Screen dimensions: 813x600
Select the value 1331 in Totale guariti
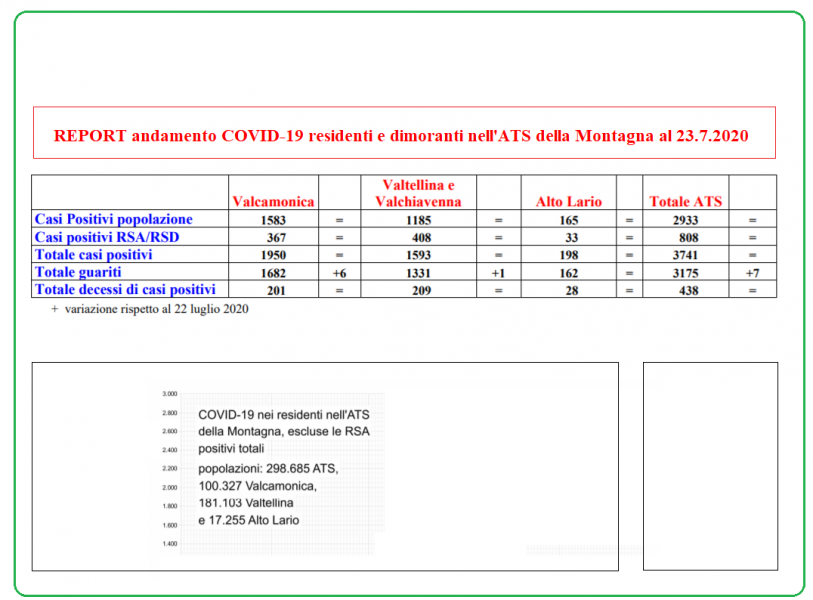(x=418, y=273)
